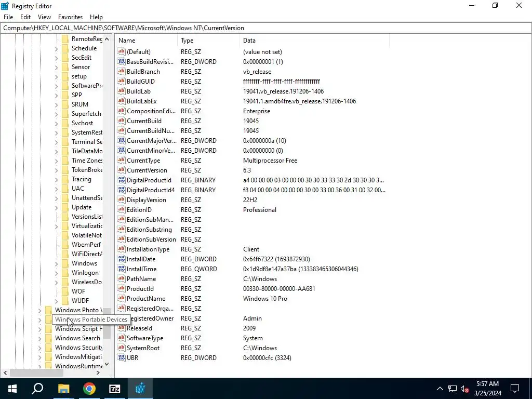Expand the Windows Search key
The image size is (532, 399).
coord(39,339)
